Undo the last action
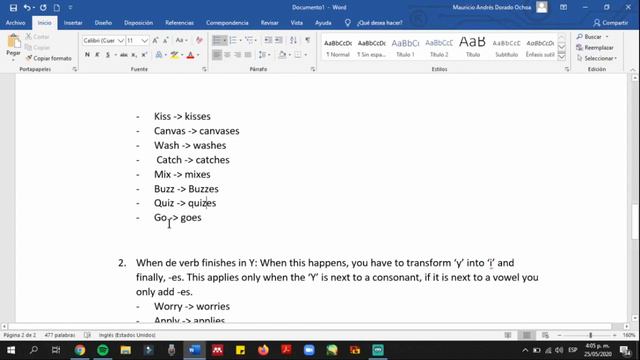The height and width of the screenshot is (360, 640). point(27,7)
